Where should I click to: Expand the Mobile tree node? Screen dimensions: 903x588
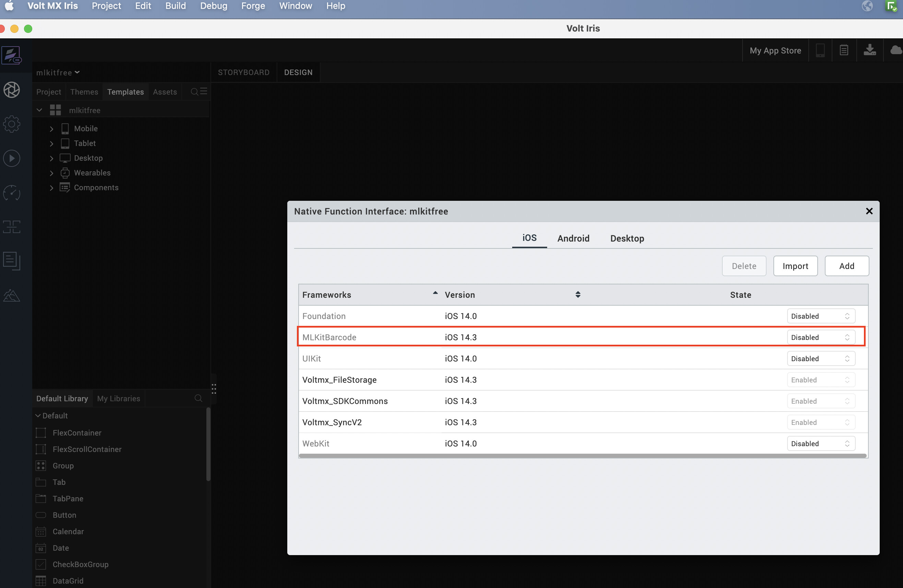point(52,129)
